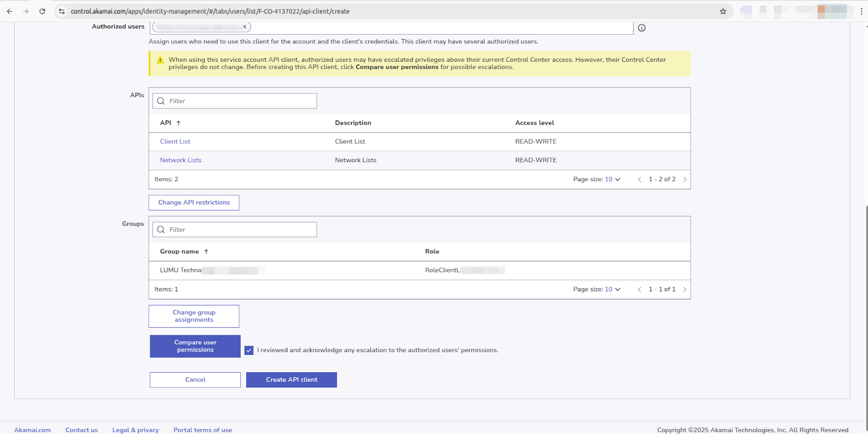Type in the APIs Filter field

(239, 101)
